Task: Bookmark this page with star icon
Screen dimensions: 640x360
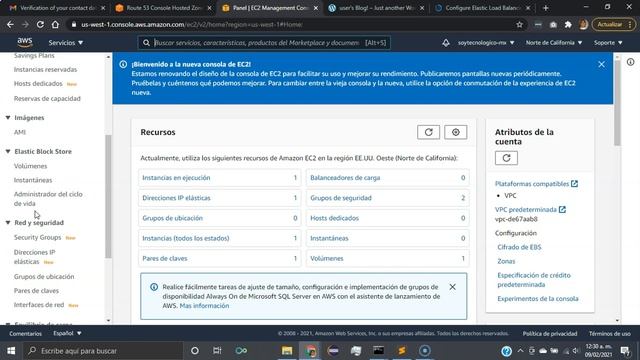Action: 519,24
